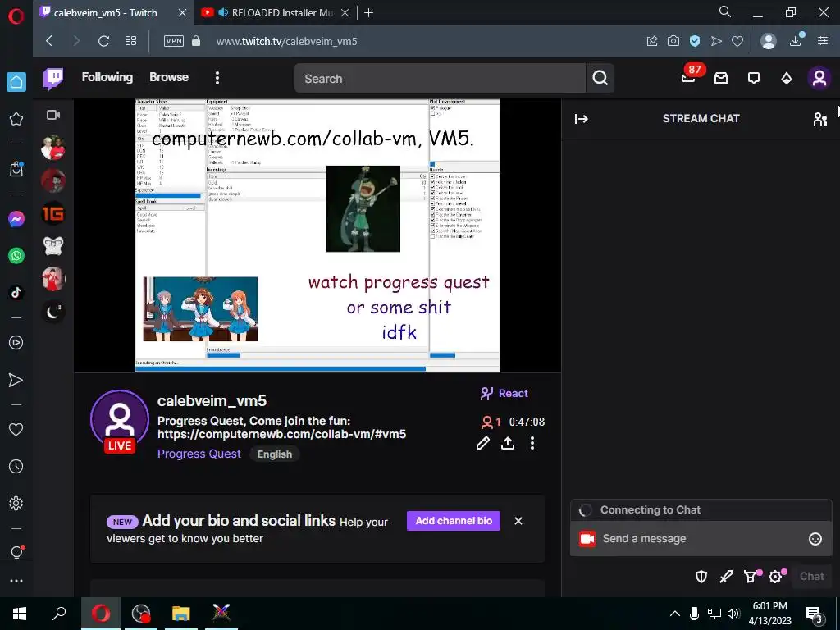This screenshot has height=630, width=840.
Task: Open moderator shield tools in chat
Action: (x=701, y=577)
